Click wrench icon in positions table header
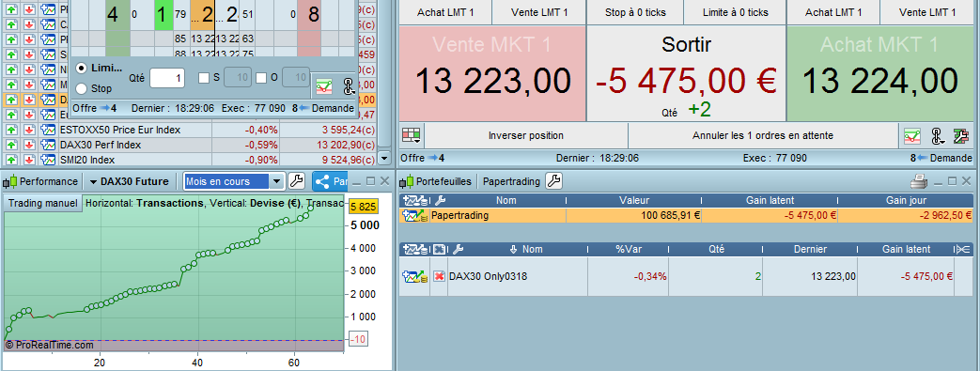 click(459, 249)
